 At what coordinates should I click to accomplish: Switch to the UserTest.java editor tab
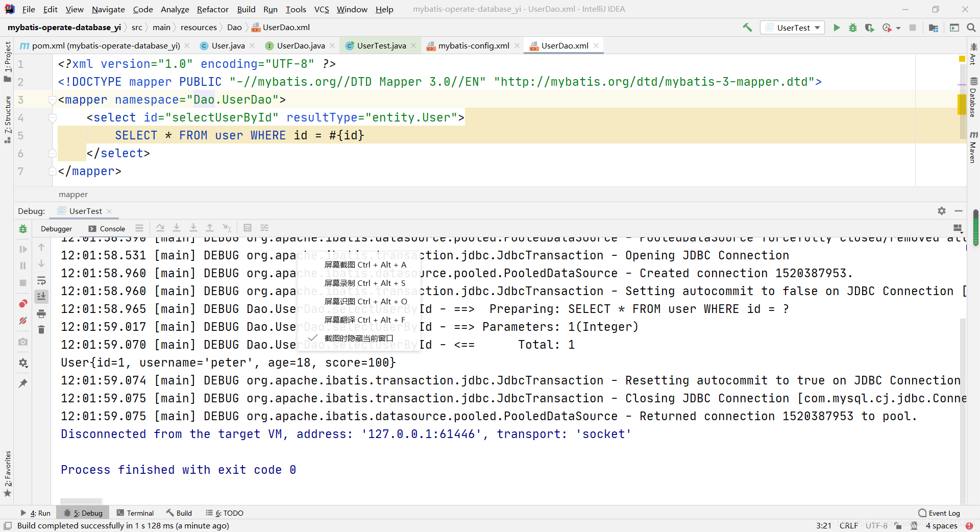(x=381, y=45)
